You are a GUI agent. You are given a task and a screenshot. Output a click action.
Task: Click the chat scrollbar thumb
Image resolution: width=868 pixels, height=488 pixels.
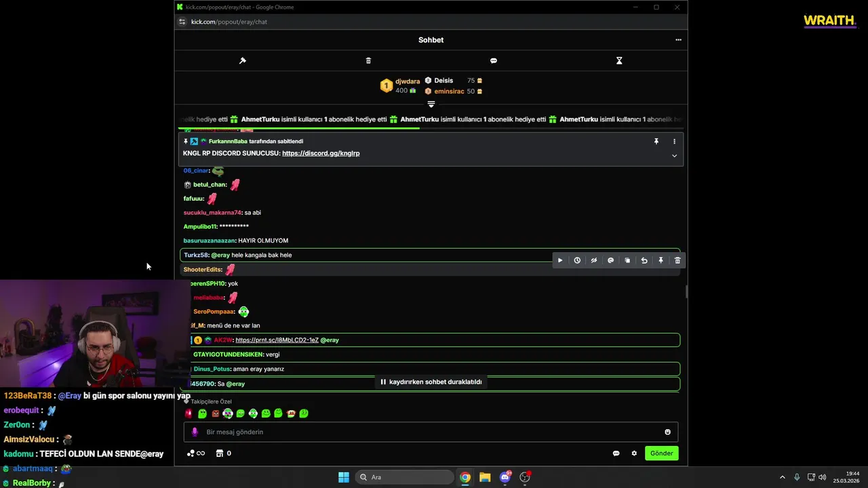[x=686, y=291]
